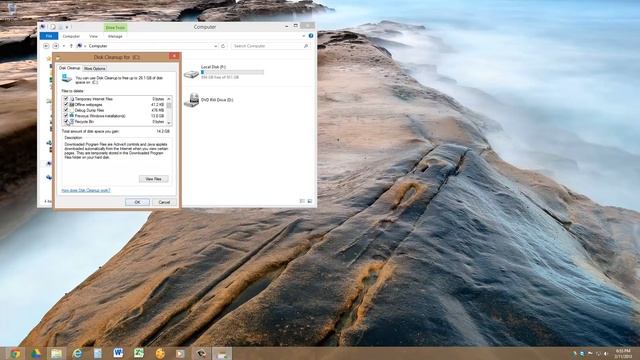
Task: Open the Manage ribbon tab
Action: [115, 36]
